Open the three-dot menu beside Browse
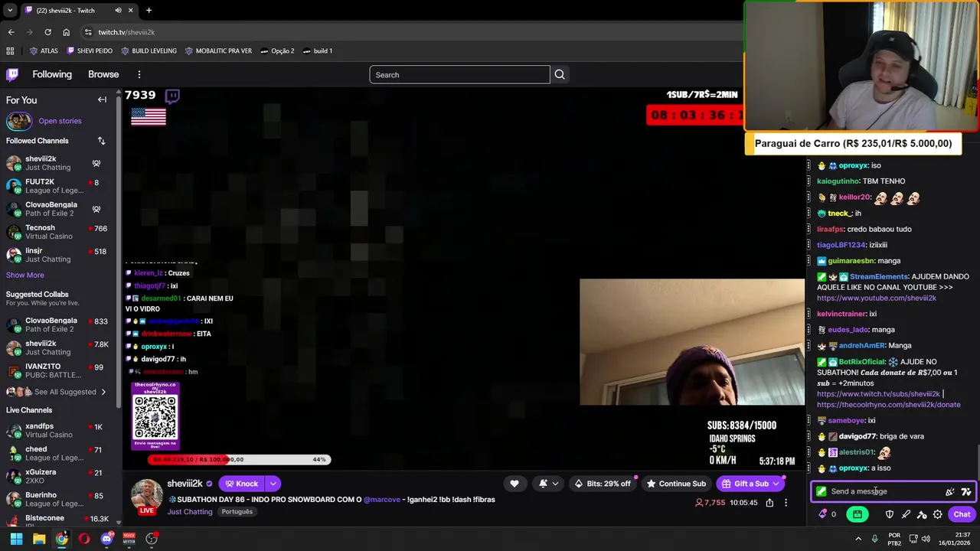This screenshot has height=551, width=980. coord(139,74)
